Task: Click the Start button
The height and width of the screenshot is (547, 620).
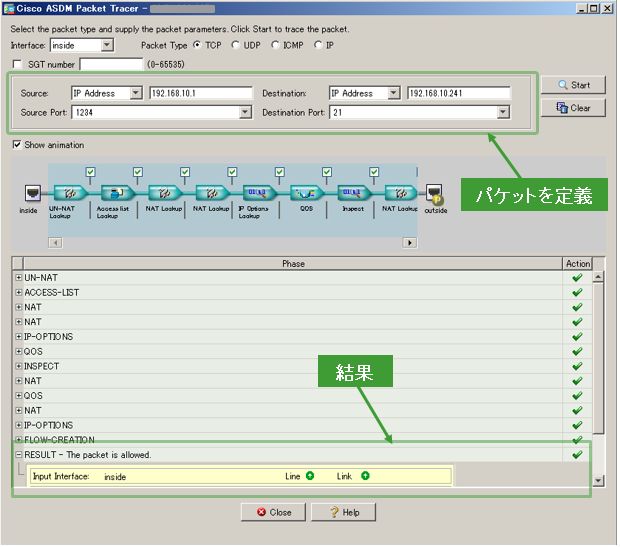Action: pos(574,85)
